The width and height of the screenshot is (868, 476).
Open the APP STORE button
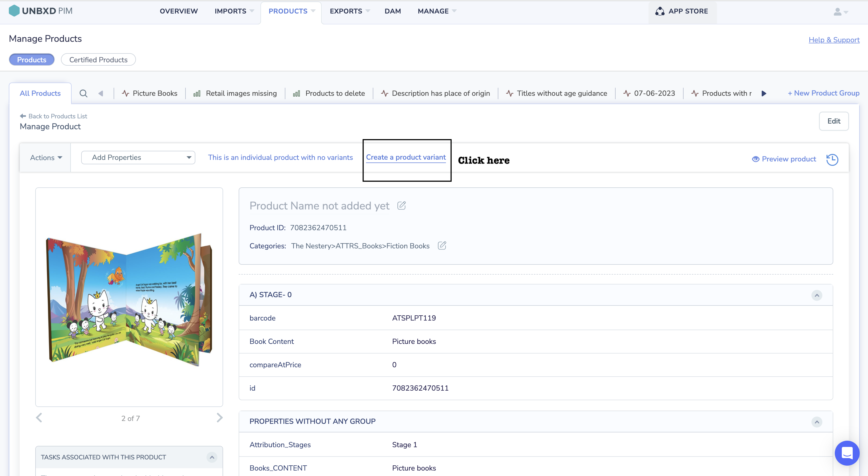tap(682, 11)
